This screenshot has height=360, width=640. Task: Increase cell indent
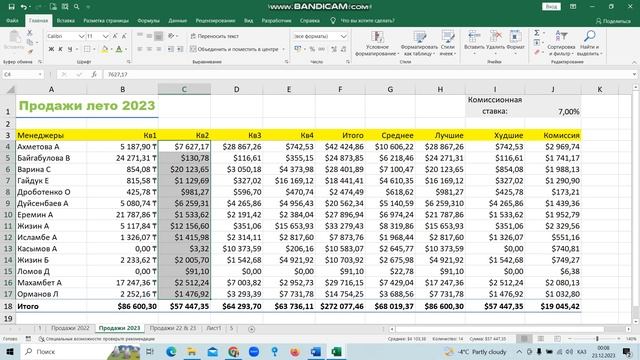180,49
